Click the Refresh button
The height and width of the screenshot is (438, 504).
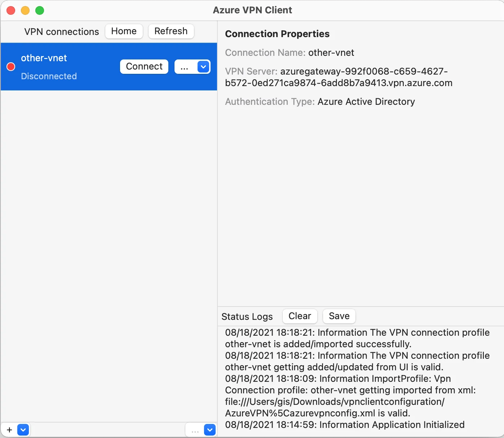171,31
